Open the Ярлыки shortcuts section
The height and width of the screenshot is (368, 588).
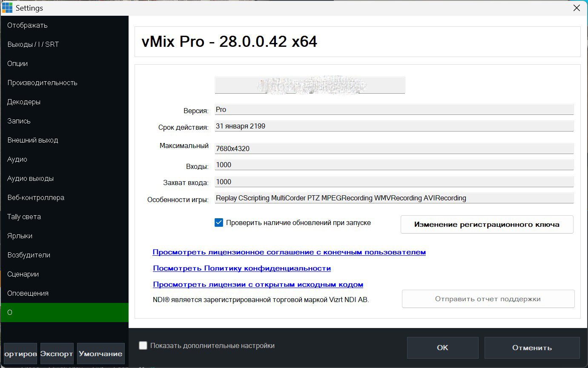(x=20, y=236)
